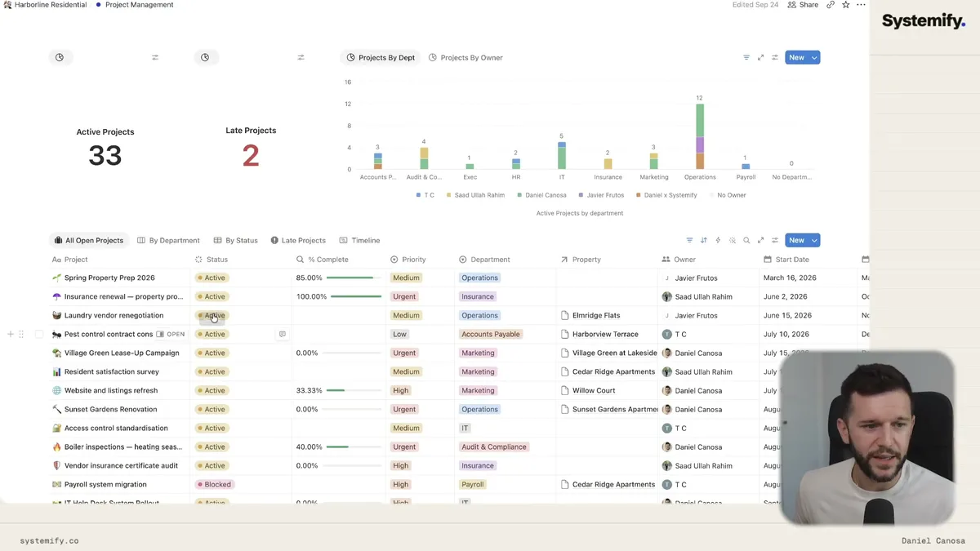Viewport: 980px width, 551px height.
Task: Copy page link with the link icon
Action: (x=831, y=5)
